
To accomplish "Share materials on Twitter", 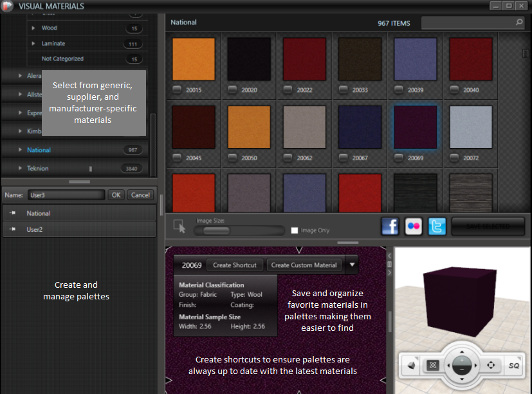I will click(437, 226).
